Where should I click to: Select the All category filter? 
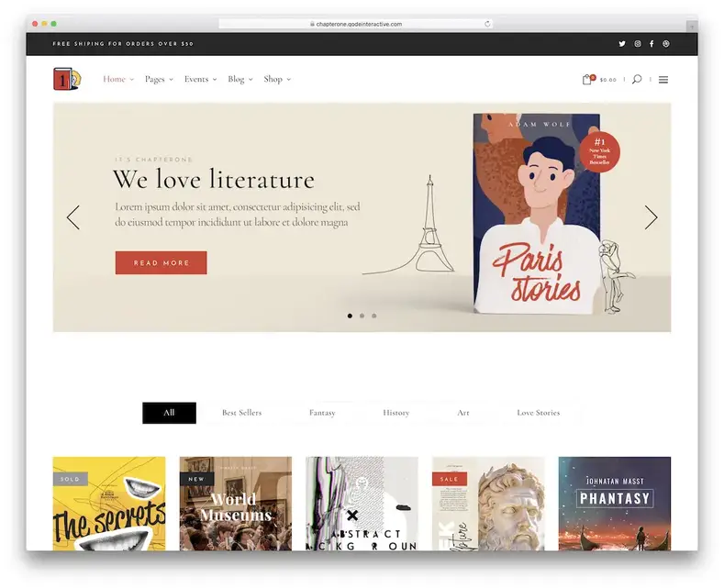click(x=169, y=413)
